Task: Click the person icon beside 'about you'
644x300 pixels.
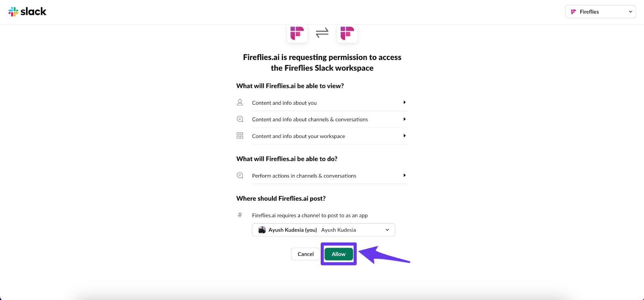Action: [240, 102]
